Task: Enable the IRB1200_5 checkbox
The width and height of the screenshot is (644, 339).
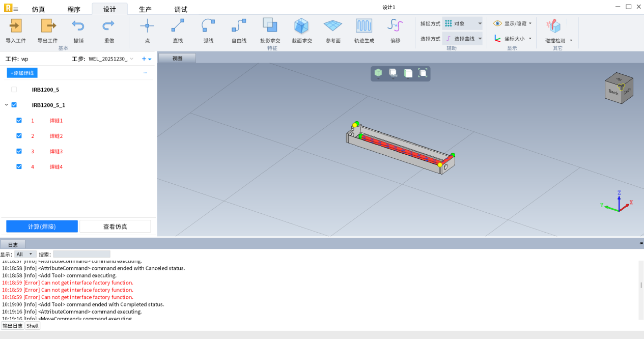Action: tap(14, 90)
